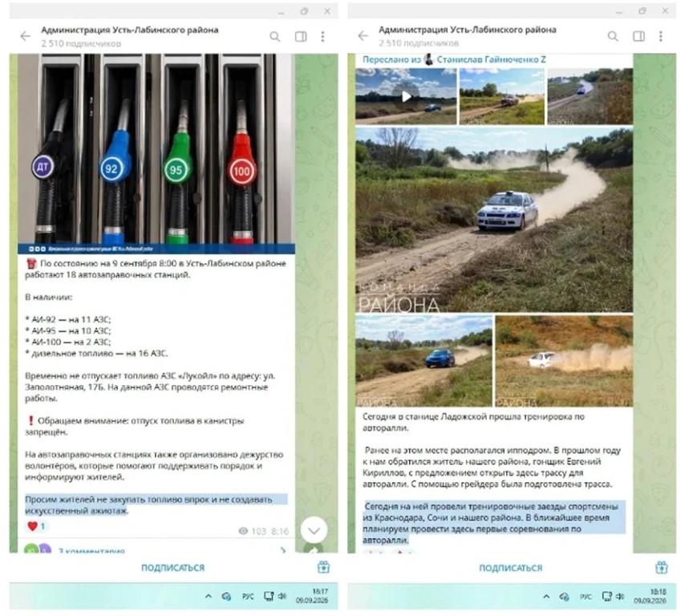
Task: Open the blue rally car photo in the bottom row
Action: (x=424, y=361)
